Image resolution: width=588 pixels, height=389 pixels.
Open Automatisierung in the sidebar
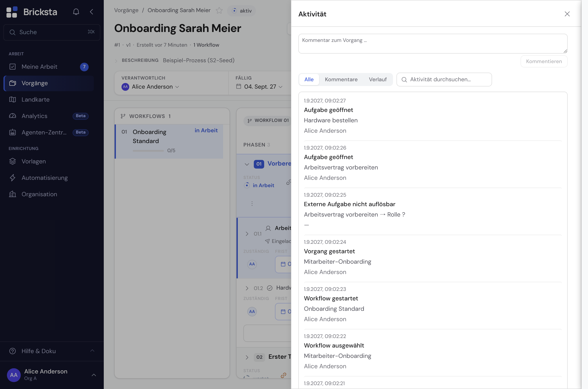click(49, 178)
